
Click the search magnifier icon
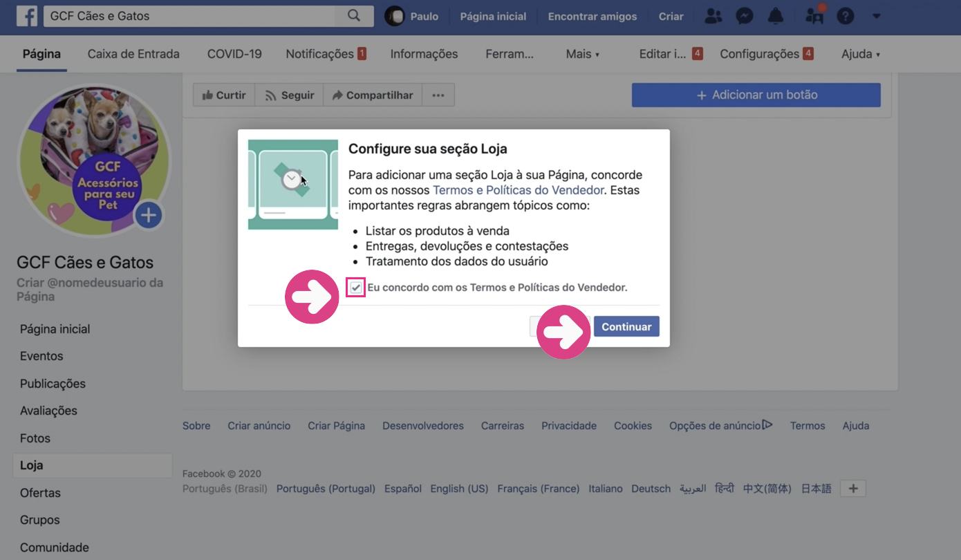[x=354, y=16]
